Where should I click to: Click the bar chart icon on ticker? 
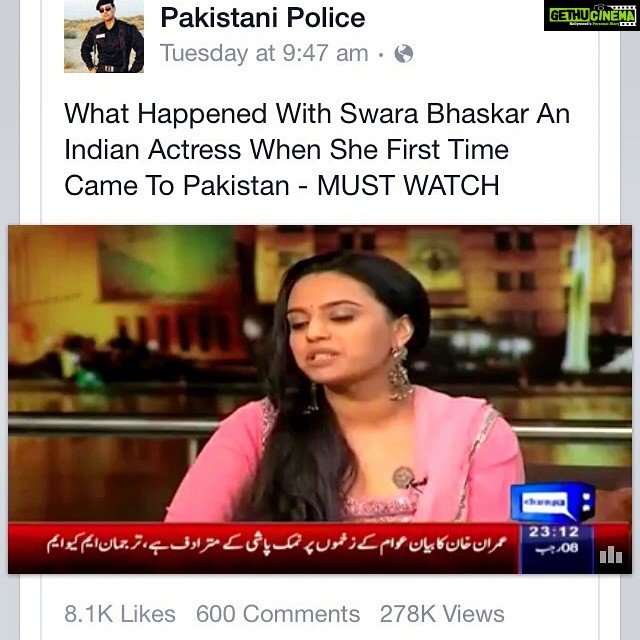pos(611,555)
